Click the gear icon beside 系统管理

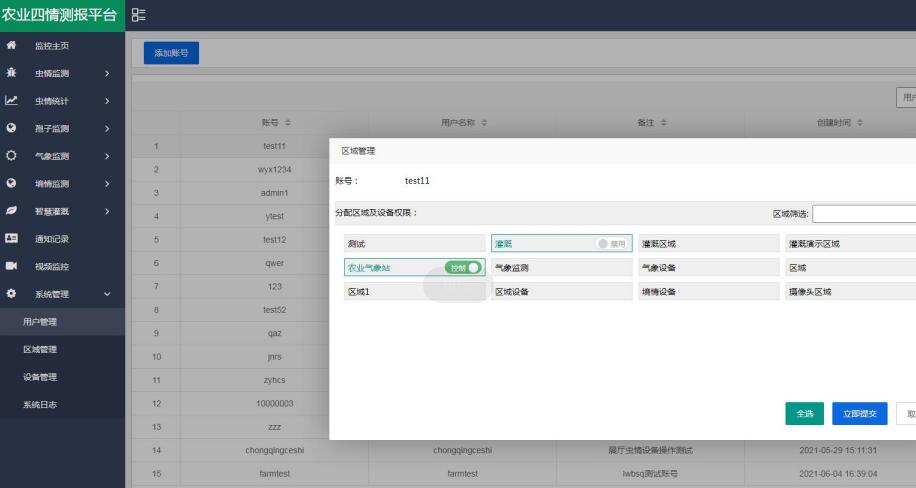(11, 294)
